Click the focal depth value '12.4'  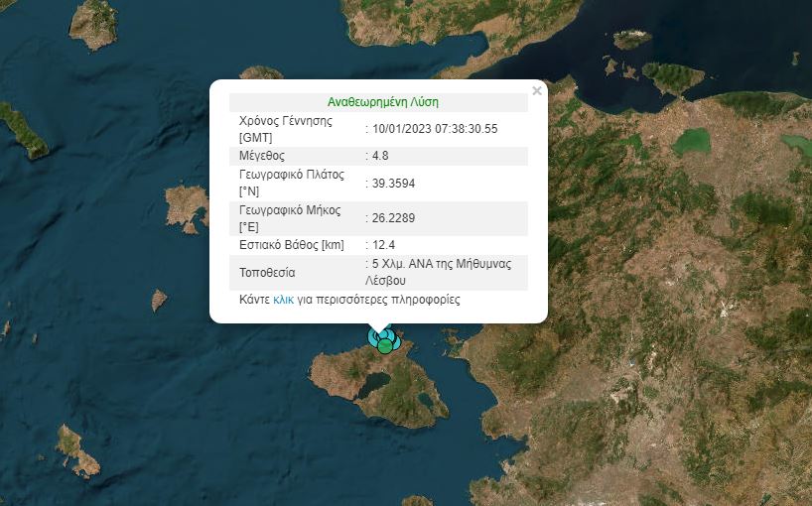click(383, 245)
